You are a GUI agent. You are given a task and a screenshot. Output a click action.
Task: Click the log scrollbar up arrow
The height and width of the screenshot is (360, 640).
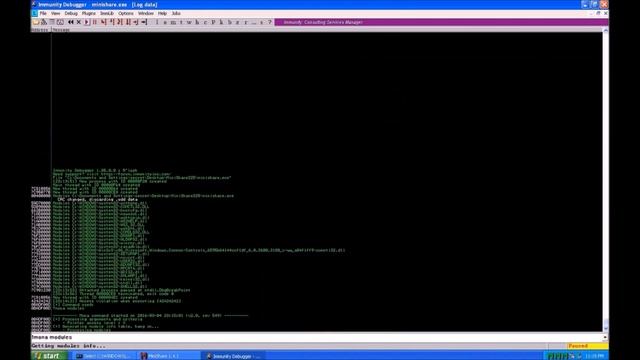point(606,31)
